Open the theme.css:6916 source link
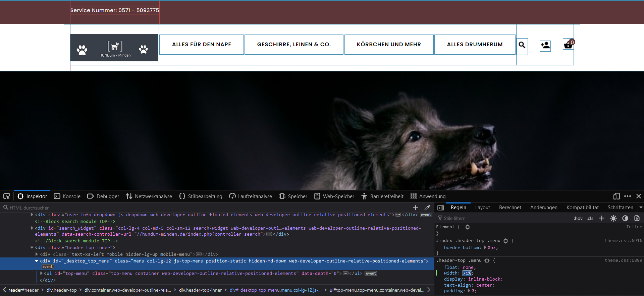 [x=623, y=240]
